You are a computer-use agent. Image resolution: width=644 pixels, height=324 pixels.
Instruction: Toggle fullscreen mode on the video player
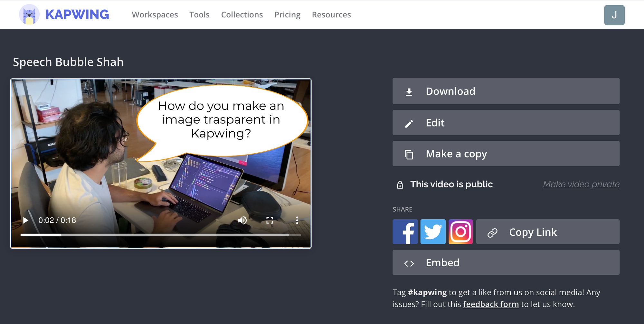pyautogui.click(x=270, y=220)
